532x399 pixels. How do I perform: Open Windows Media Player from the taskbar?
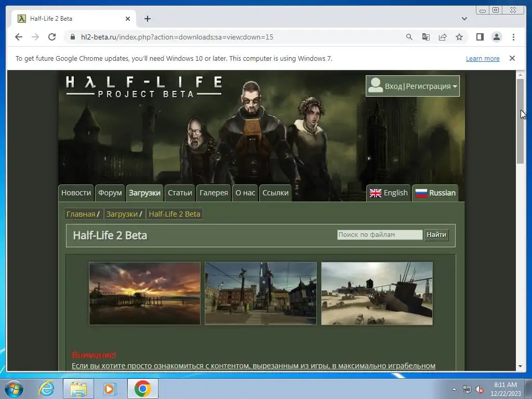[110, 389]
